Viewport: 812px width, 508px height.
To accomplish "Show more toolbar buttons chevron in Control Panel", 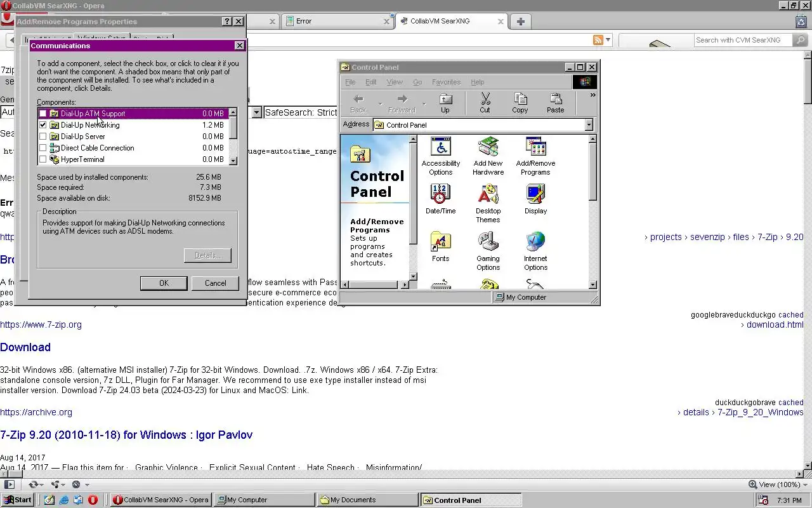I will click(593, 95).
